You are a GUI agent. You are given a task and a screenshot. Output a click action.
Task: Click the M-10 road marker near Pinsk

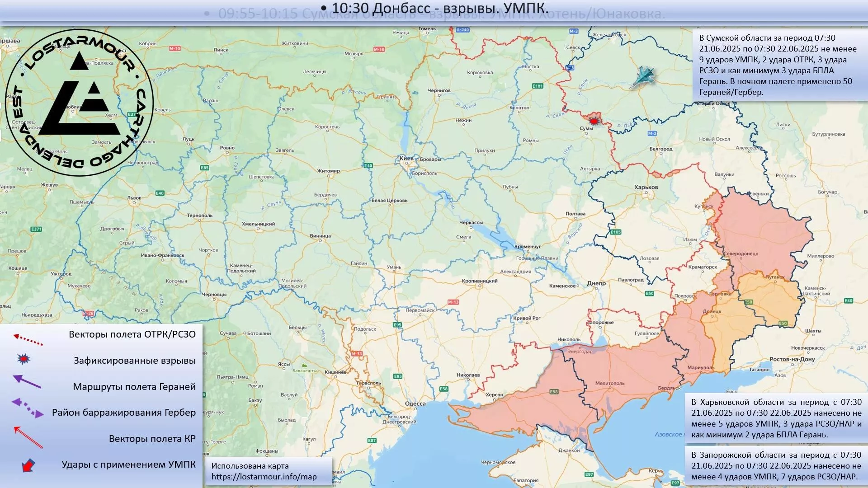click(x=175, y=48)
